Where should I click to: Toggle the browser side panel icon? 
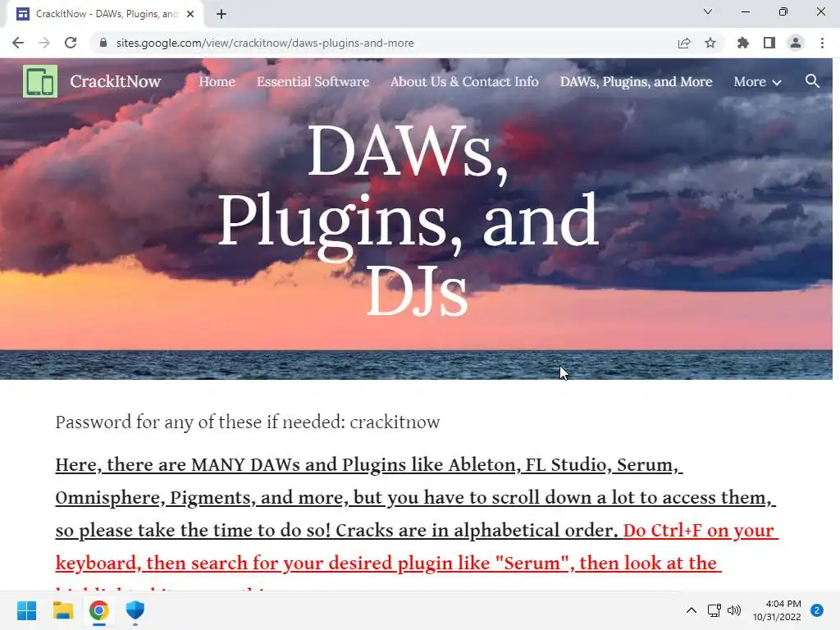(769, 43)
